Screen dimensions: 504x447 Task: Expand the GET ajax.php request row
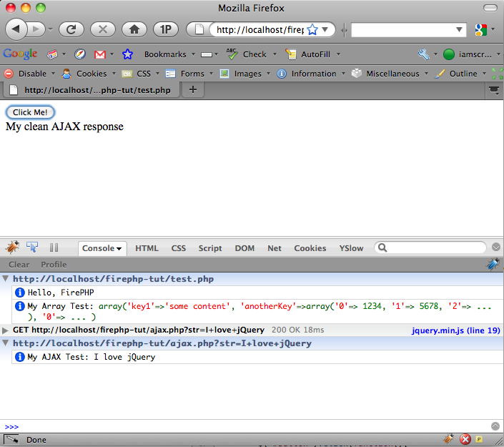pyautogui.click(x=5, y=330)
